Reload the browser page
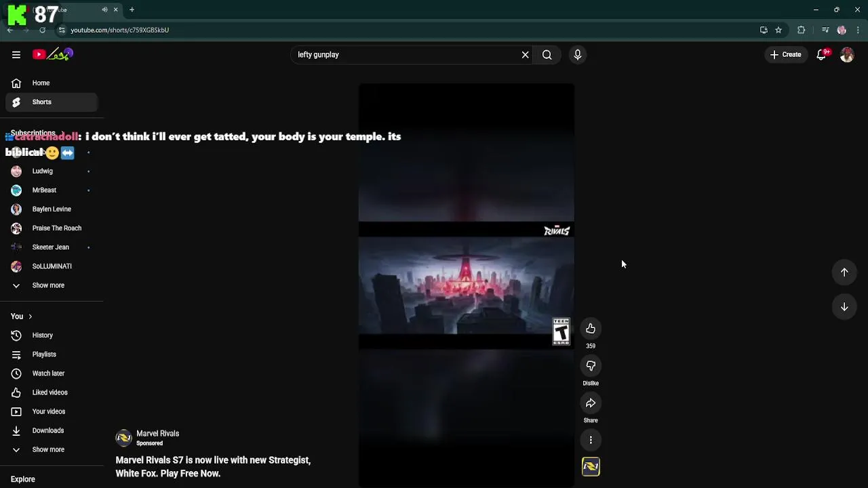This screenshot has width=868, height=488. pyautogui.click(x=42, y=30)
